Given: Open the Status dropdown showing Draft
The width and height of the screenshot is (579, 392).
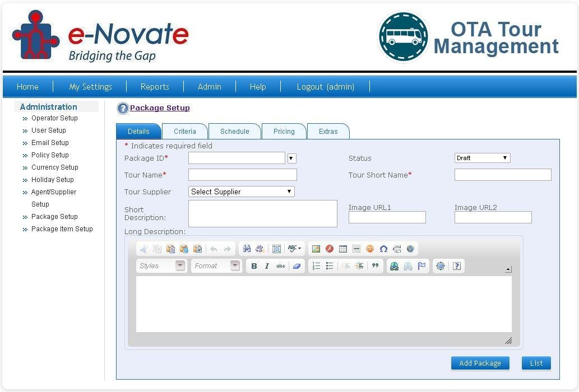Looking at the screenshot, I should tap(482, 158).
